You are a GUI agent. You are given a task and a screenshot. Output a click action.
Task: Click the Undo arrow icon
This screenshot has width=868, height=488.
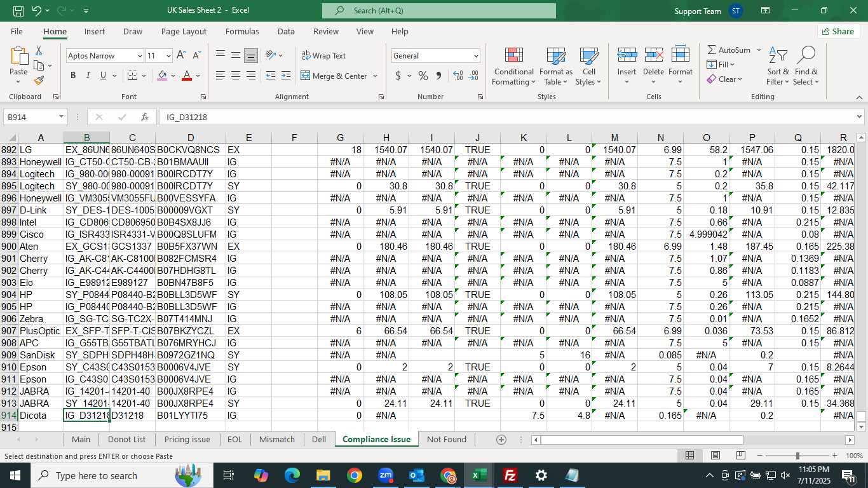[36, 11]
